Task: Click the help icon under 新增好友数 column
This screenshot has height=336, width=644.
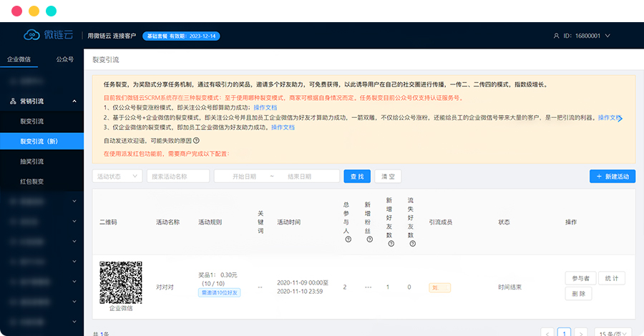Action: [x=389, y=244]
